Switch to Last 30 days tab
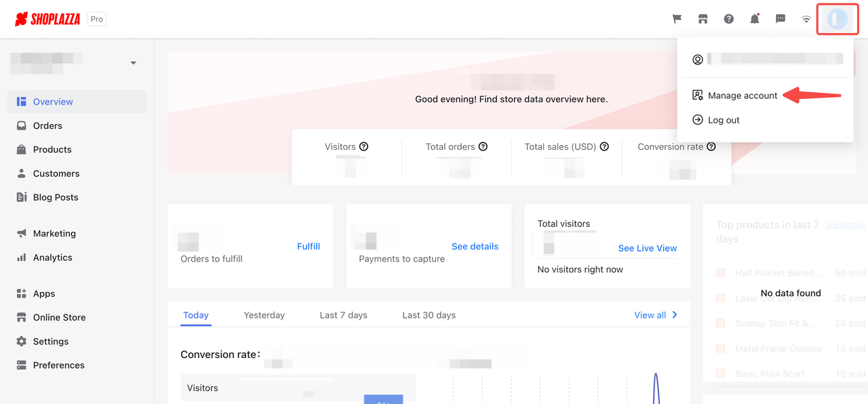 point(429,315)
